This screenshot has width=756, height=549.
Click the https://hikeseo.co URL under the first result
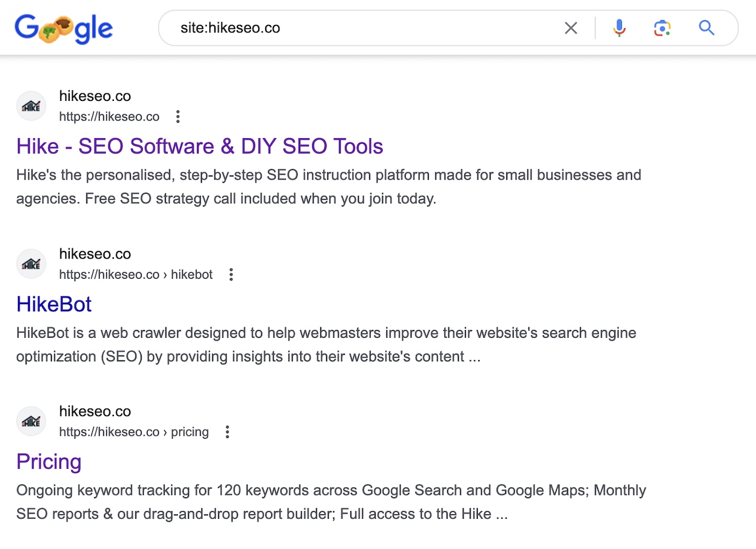point(109,117)
